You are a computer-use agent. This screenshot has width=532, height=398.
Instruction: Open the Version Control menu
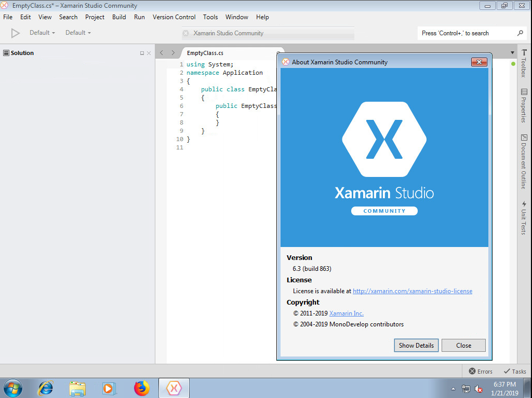pyautogui.click(x=174, y=17)
